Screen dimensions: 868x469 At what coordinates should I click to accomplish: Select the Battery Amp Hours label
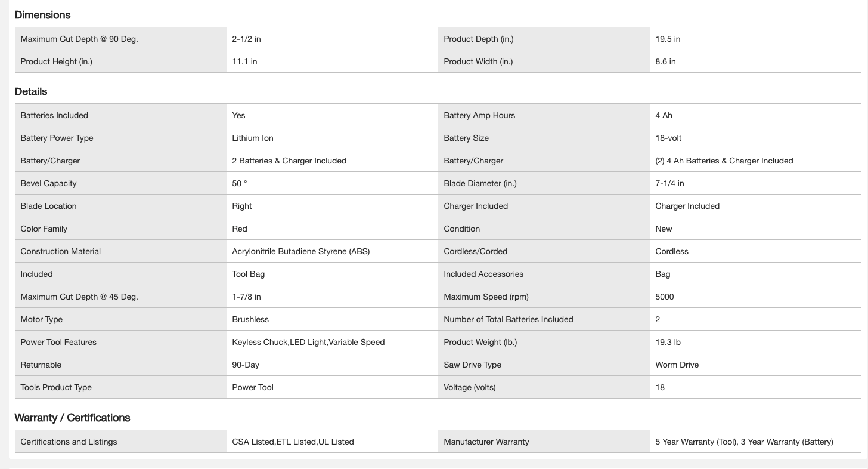[x=479, y=115]
